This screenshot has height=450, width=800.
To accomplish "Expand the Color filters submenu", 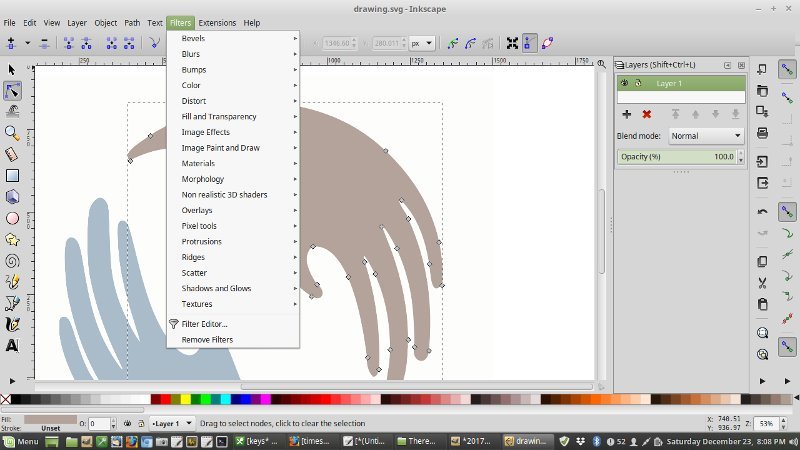I will pos(233,85).
